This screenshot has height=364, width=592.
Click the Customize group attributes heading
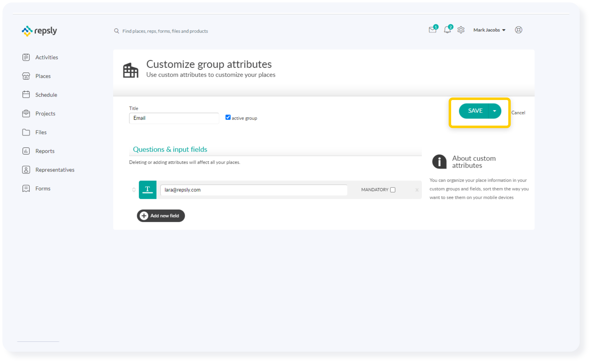209,64
